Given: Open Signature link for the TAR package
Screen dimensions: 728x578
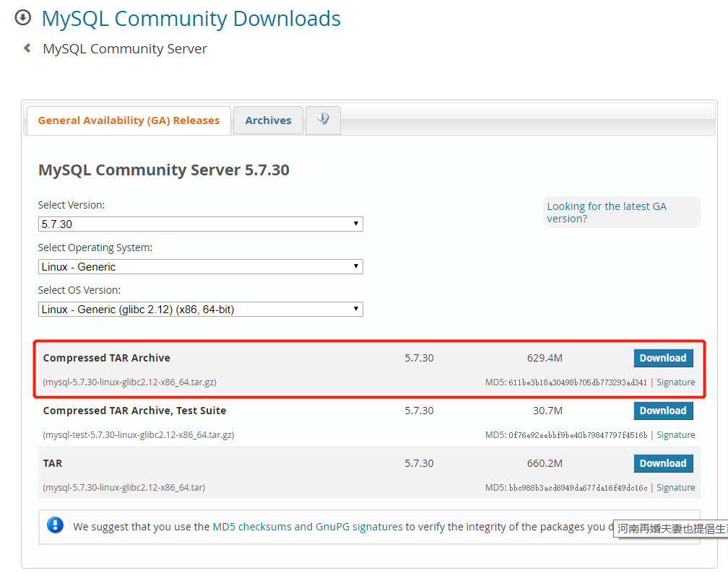Looking at the screenshot, I should (675, 488).
